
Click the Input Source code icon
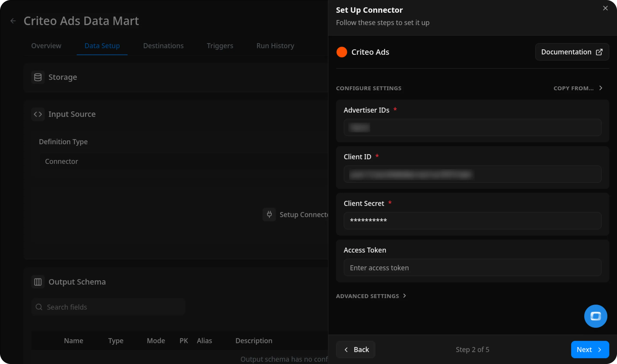pyautogui.click(x=38, y=114)
